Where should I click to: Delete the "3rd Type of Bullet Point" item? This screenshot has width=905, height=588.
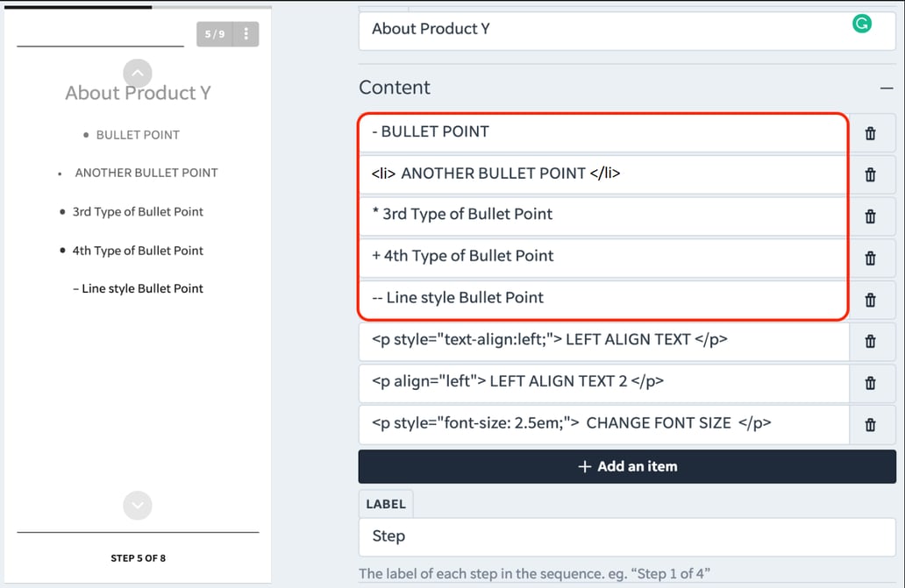point(873,216)
